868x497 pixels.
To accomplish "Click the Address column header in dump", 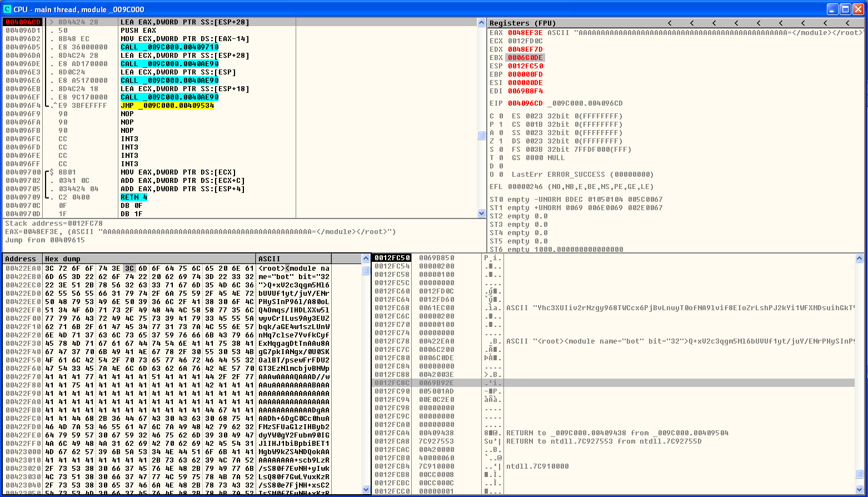I will [22, 259].
